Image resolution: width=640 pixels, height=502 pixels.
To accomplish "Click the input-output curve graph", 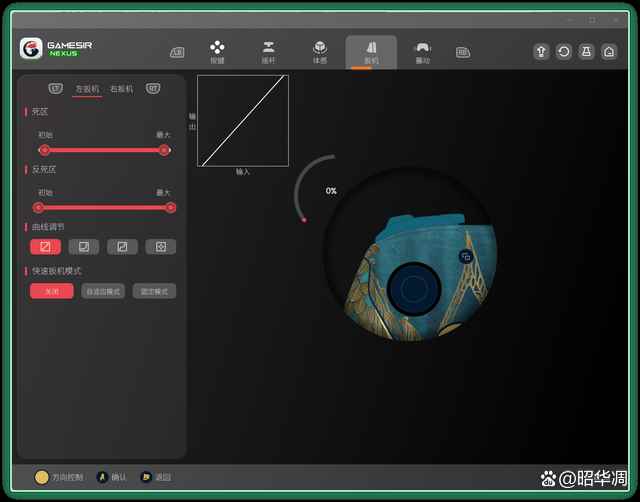I will 243,121.
